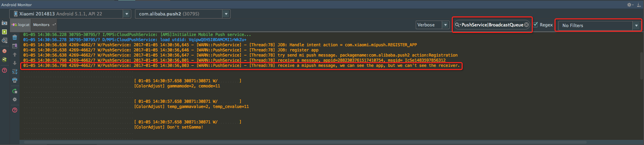Click the "try send mi push message" log line
The width and height of the screenshot is (644, 145).
point(241,55)
